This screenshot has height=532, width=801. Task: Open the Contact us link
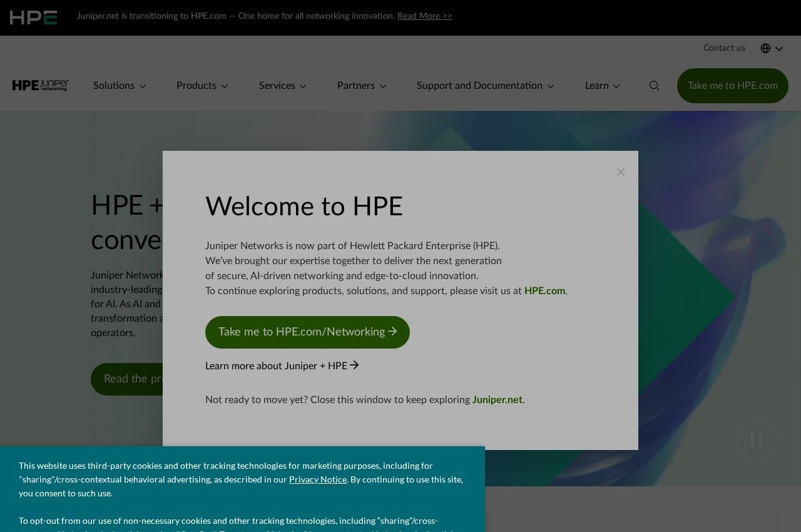coord(724,48)
